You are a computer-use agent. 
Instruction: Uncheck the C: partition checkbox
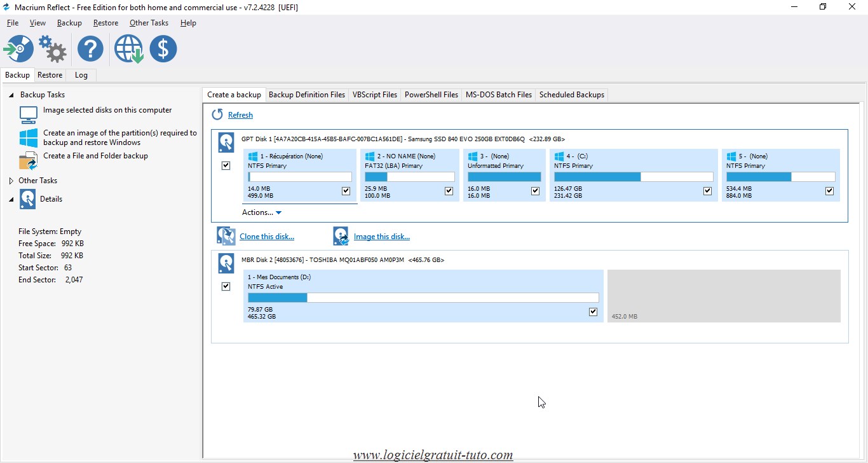tap(707, 191)
